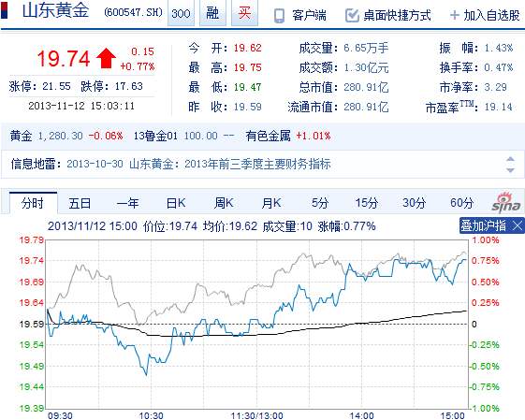Click the red 买 buy button
Screen dimensions: 525x420
click(245, 13)
